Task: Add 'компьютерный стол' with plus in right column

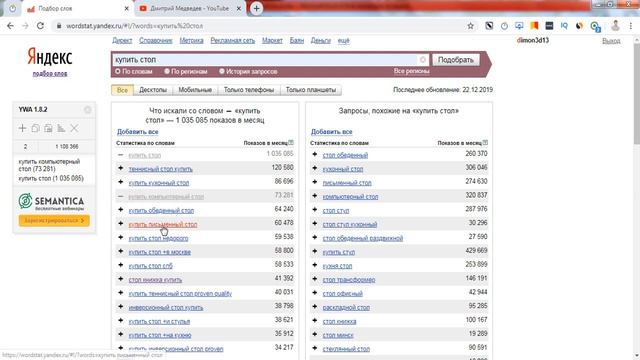Action: coord(315,196)
